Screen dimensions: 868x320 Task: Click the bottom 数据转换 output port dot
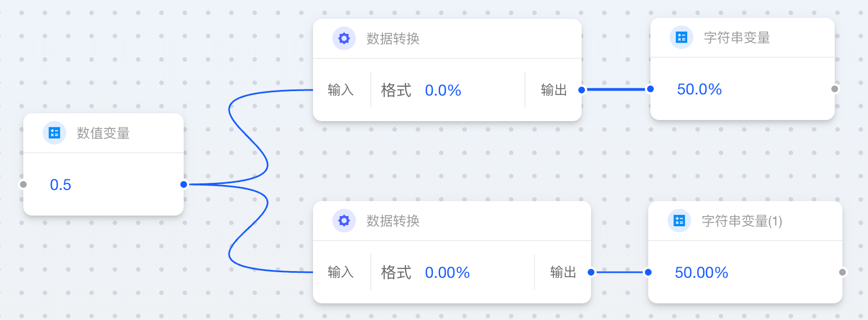591,272
